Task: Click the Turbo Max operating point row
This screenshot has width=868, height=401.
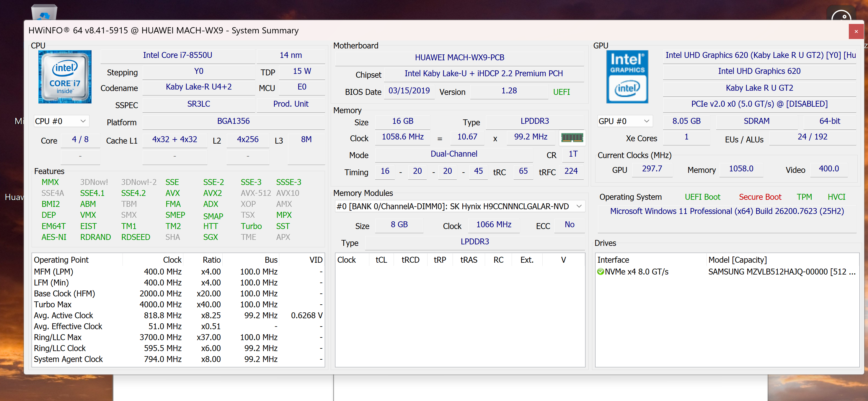Action: point(178,304)
